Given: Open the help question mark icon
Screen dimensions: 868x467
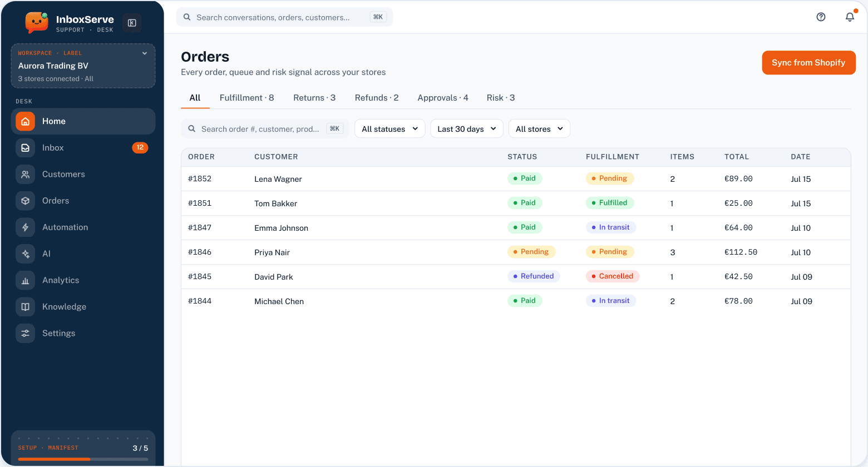Looking at the screenshot, I should (821, 17).
